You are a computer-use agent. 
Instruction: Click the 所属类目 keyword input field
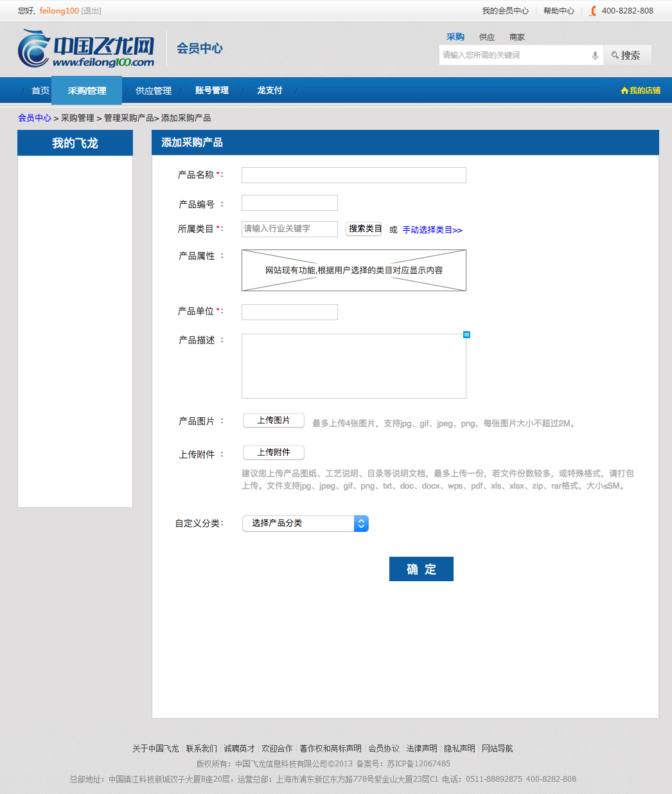click(x=290, y=229)
